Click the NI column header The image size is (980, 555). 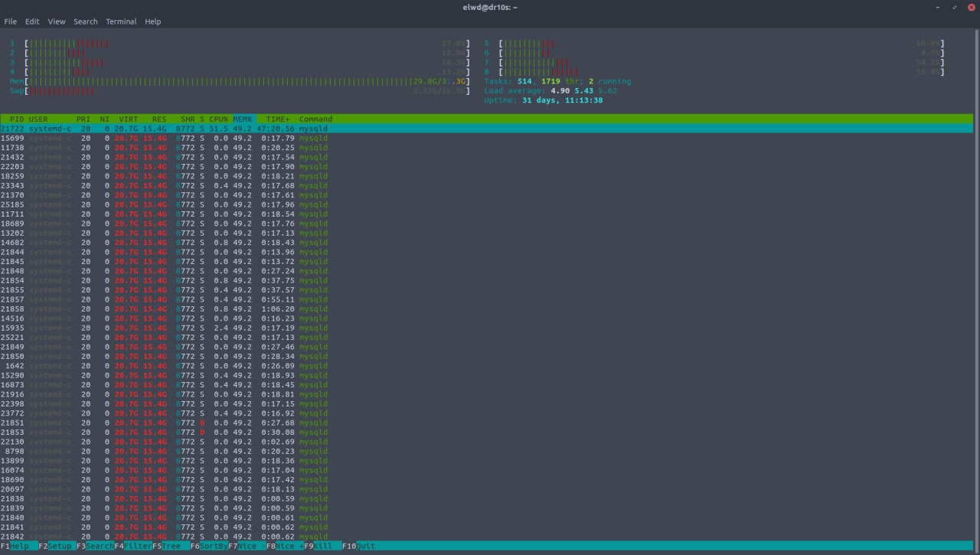(x=105, y=119)
